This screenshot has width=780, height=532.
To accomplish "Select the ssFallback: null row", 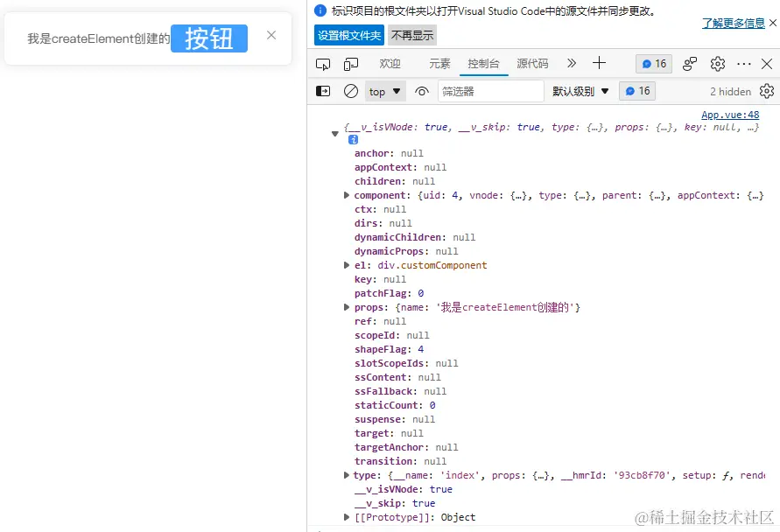I will [x=400, y=391].
